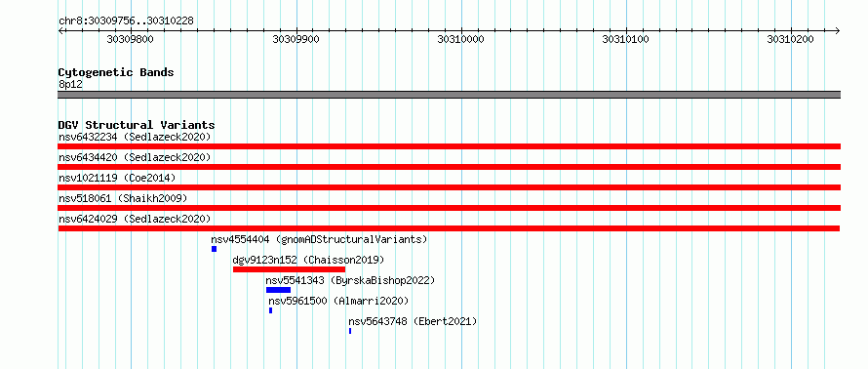
Task: Click the red bar under nsv6424029
Action: (x=449, y=228)
